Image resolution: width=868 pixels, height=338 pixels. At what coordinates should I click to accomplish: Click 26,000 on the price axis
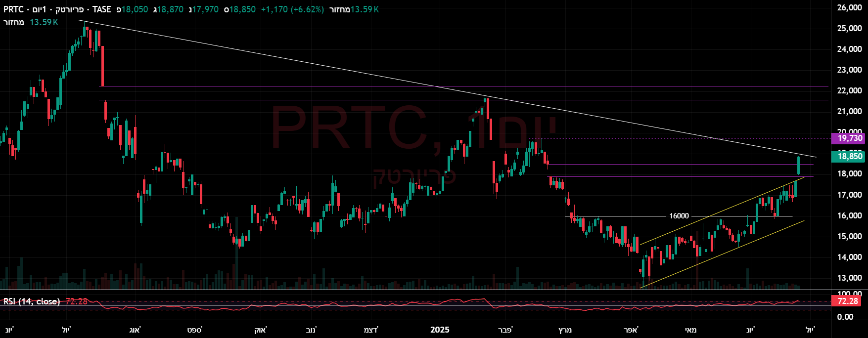coord(849,7)
